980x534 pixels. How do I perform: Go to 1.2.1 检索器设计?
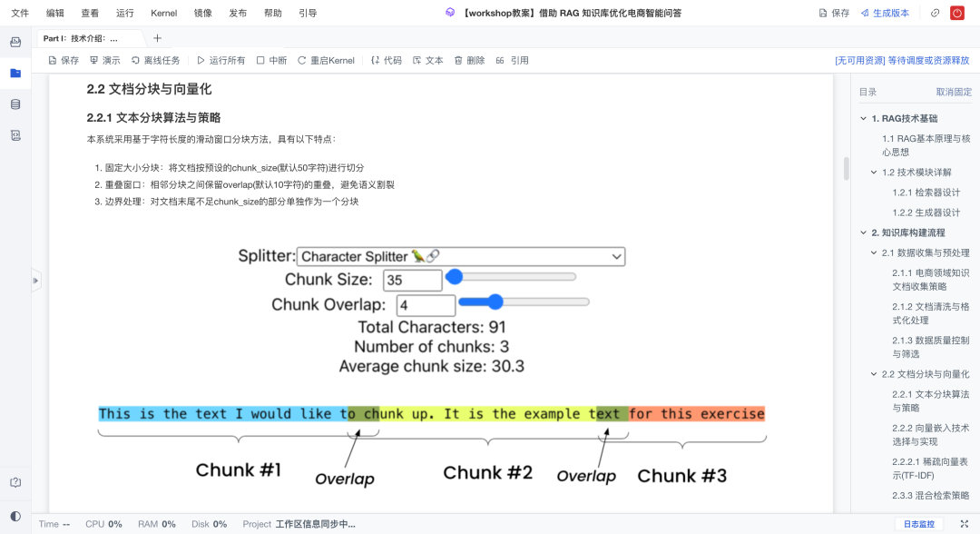coord(926,193)
